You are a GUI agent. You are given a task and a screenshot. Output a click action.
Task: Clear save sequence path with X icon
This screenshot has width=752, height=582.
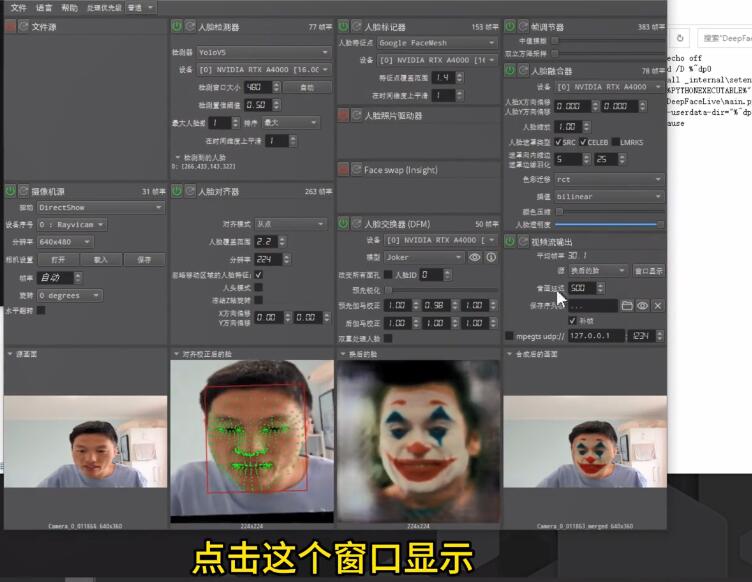pyautogui.click(x=658, y=305)
